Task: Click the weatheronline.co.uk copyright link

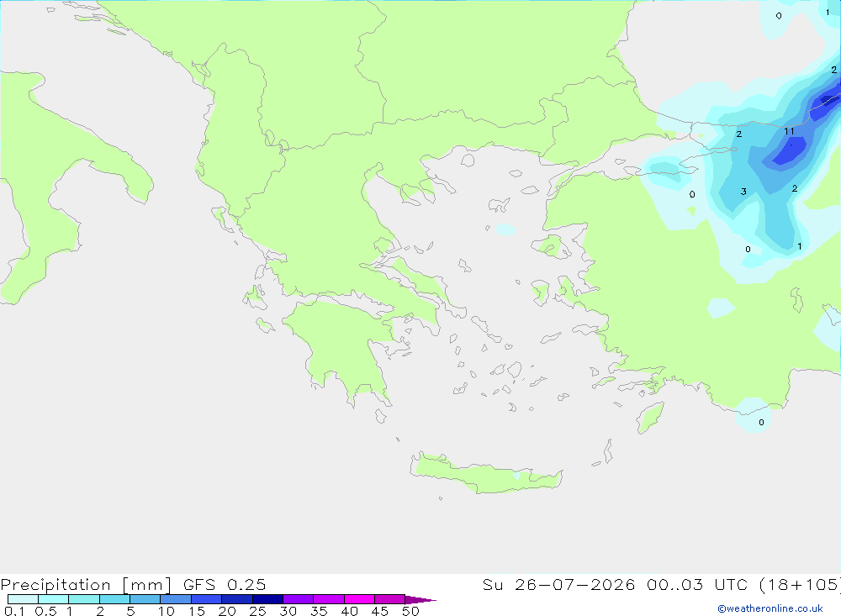Action: pos(770,608)
